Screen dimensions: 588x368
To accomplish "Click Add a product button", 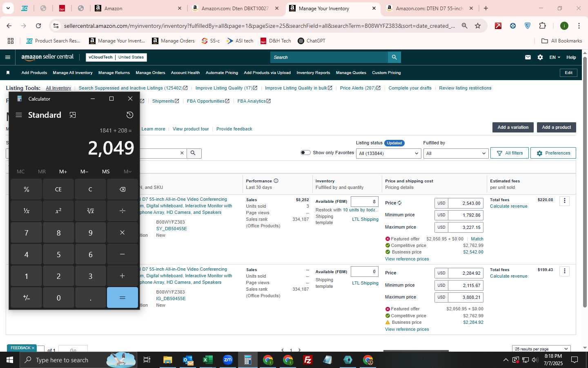I will 556,127.
